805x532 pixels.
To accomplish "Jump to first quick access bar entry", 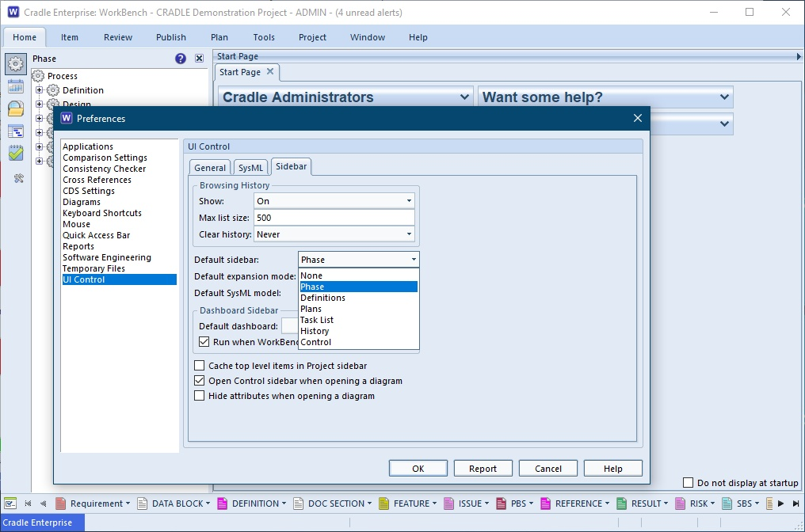I will coord(29,503).
